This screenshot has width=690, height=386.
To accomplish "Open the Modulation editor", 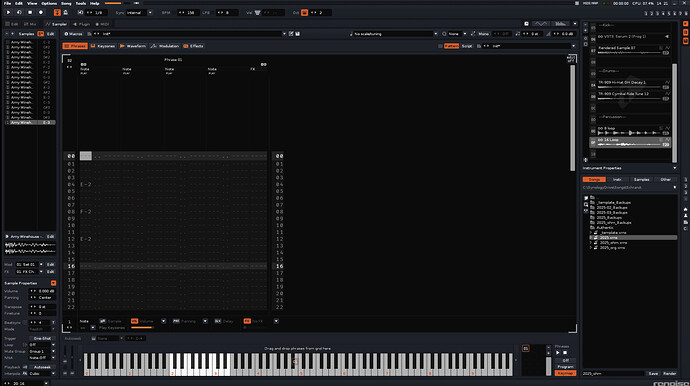I will pyautogui.click(x=165, y=46).
